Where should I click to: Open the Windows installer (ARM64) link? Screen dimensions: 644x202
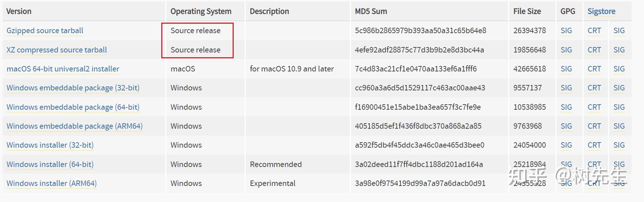(51, 183)
